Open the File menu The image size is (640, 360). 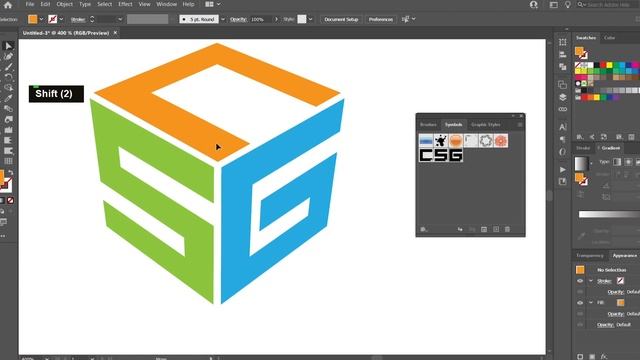click(30, 4)
